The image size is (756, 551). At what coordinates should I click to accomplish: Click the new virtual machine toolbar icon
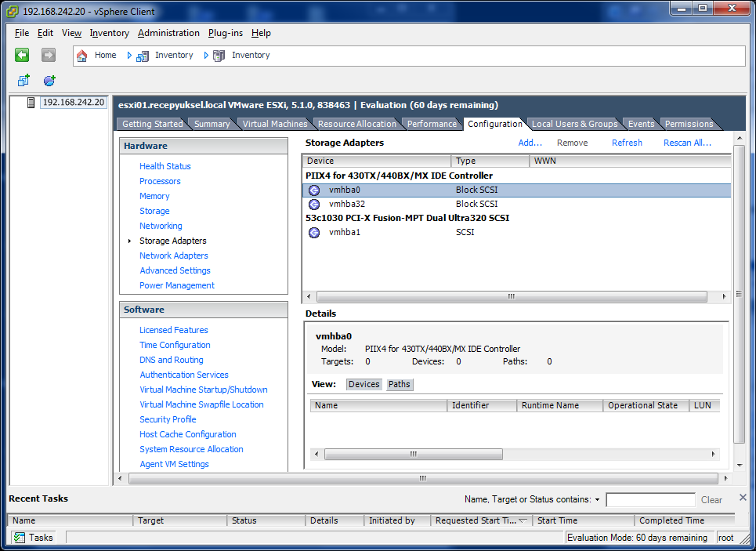click(24, 80)
